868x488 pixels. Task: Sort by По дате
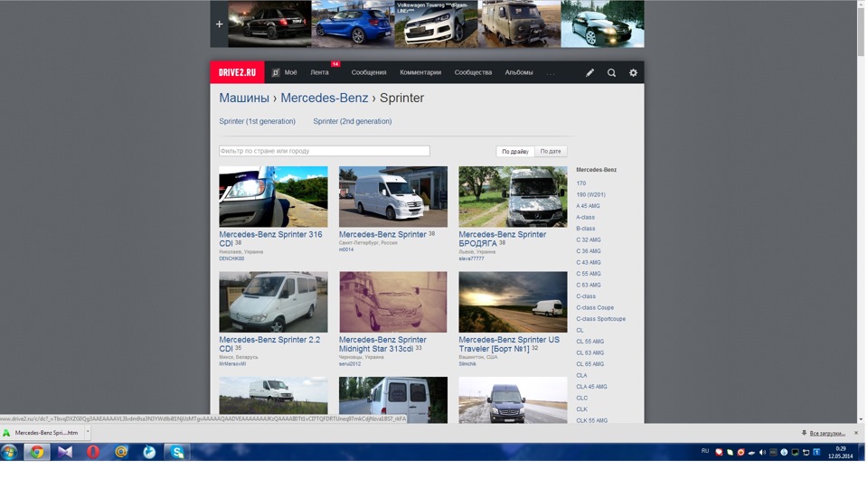coord(551,151)
